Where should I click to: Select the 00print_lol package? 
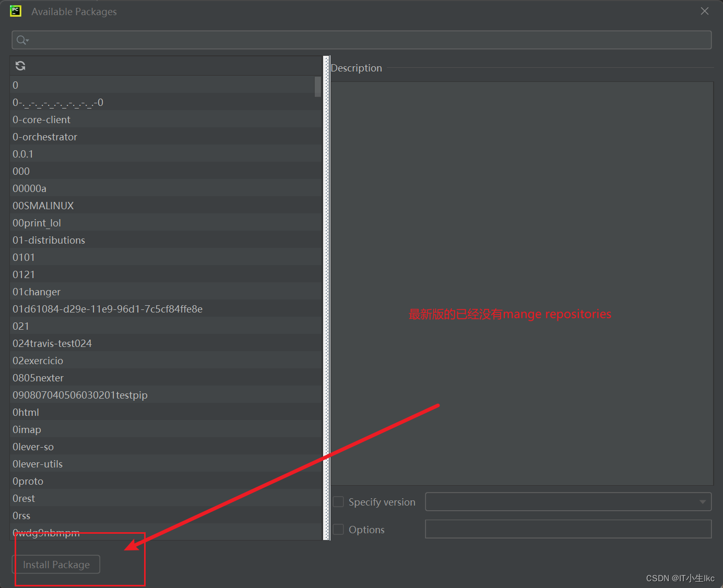37,223
